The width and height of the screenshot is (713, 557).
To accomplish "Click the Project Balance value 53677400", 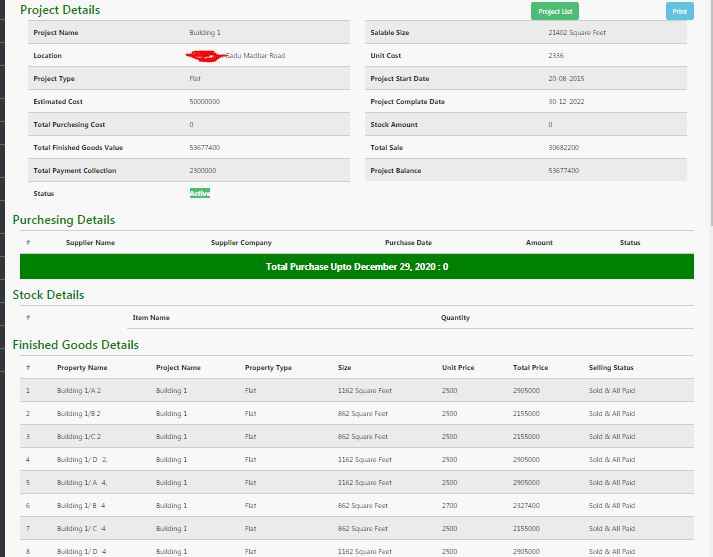I will pos(563,171).
